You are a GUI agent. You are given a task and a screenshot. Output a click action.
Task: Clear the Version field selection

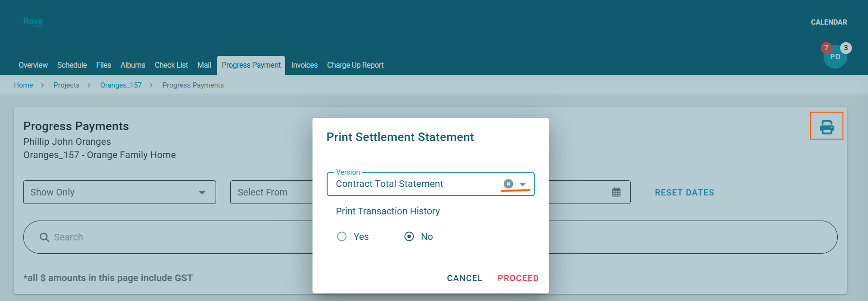pos(508,184)
